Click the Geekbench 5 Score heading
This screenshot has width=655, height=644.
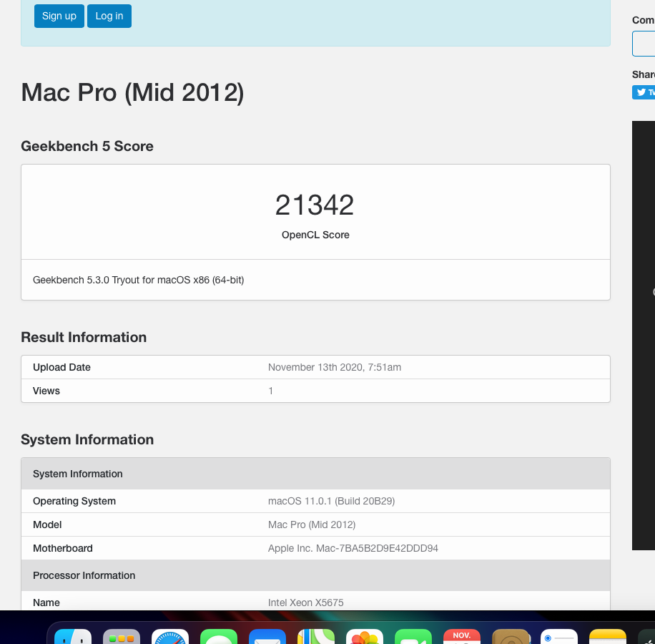pyautogui.click(x=87, y=146)
